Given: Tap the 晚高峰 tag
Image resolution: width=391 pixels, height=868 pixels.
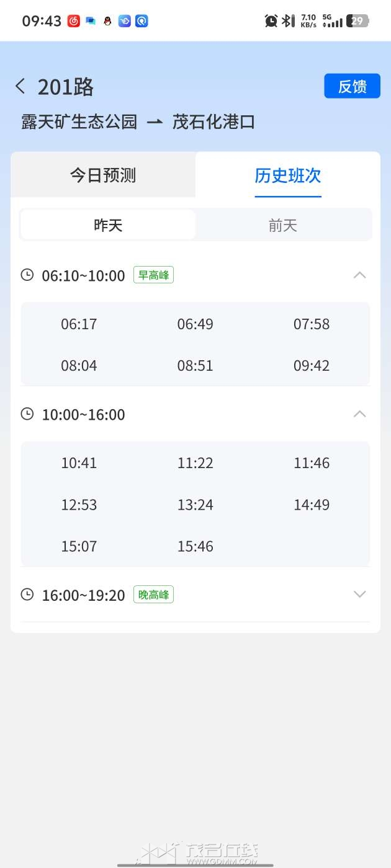Looking at the screenshot, I should pos(153,595).
